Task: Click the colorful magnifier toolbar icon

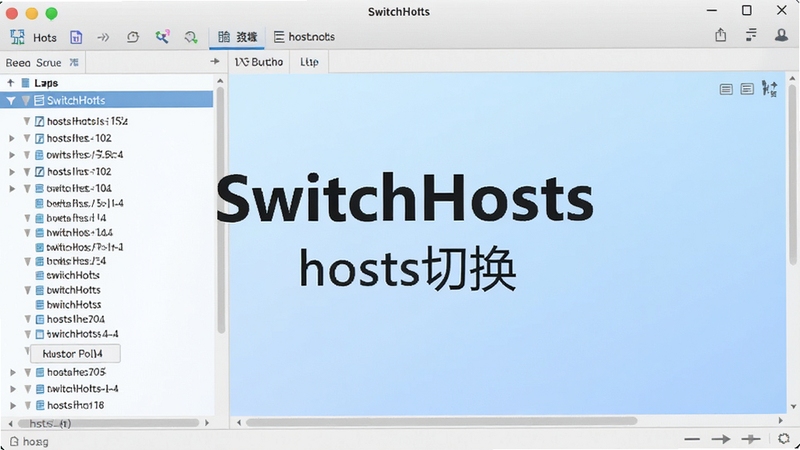Action: click(162, 37)
